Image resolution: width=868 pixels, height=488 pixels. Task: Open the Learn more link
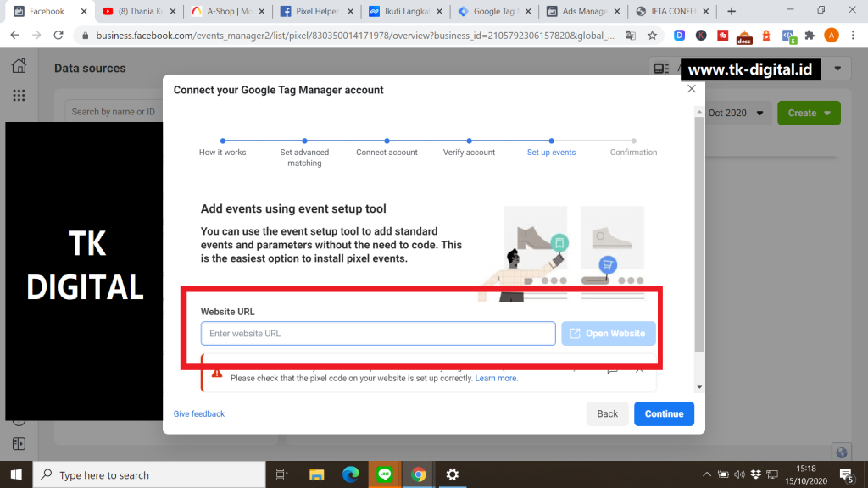(x=497, y=378)
